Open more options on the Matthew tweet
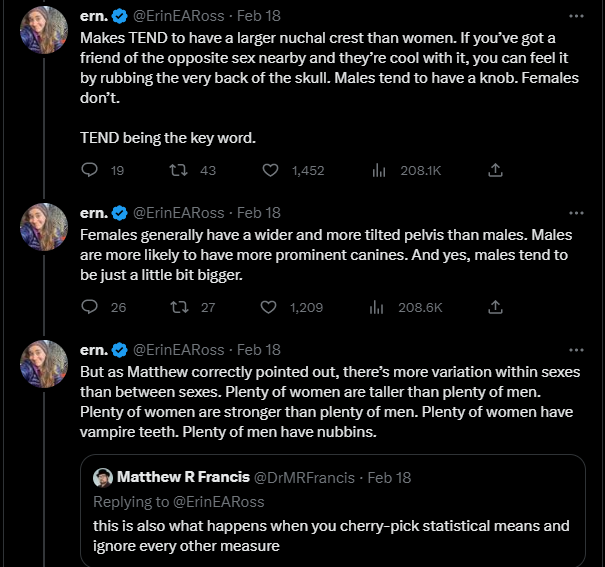This screenshot has width=605, height=567. tap(576, 350)
